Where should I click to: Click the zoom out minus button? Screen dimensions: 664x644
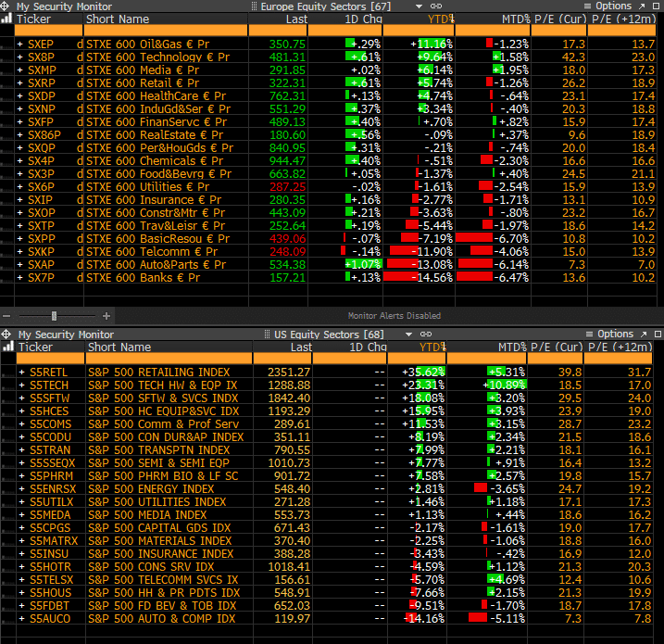point(6,316)
